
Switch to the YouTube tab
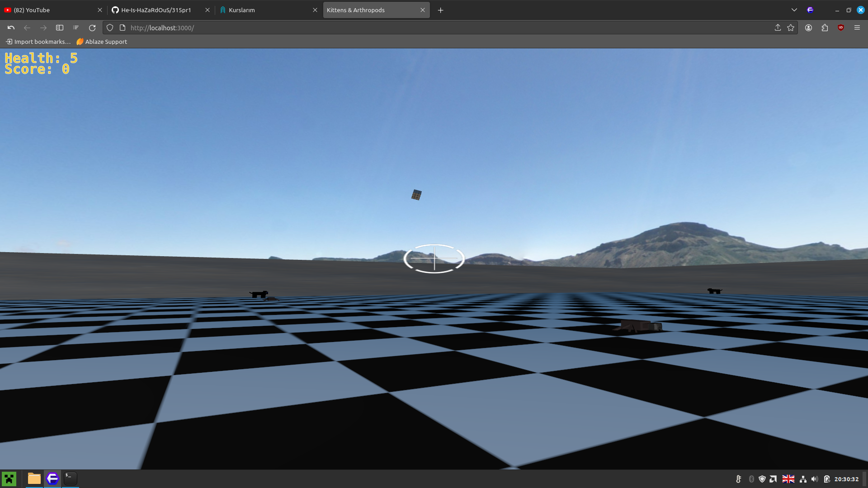pos(50,10)
